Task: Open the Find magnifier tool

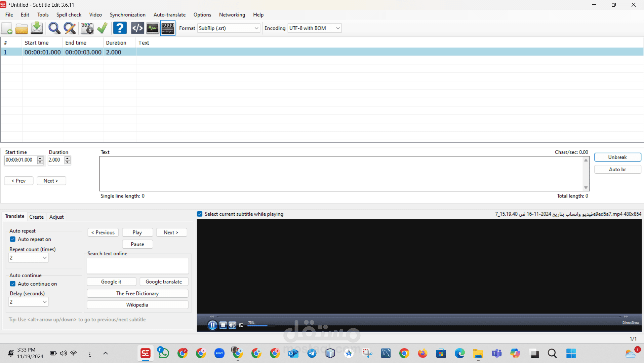Action: click(54, 28)
